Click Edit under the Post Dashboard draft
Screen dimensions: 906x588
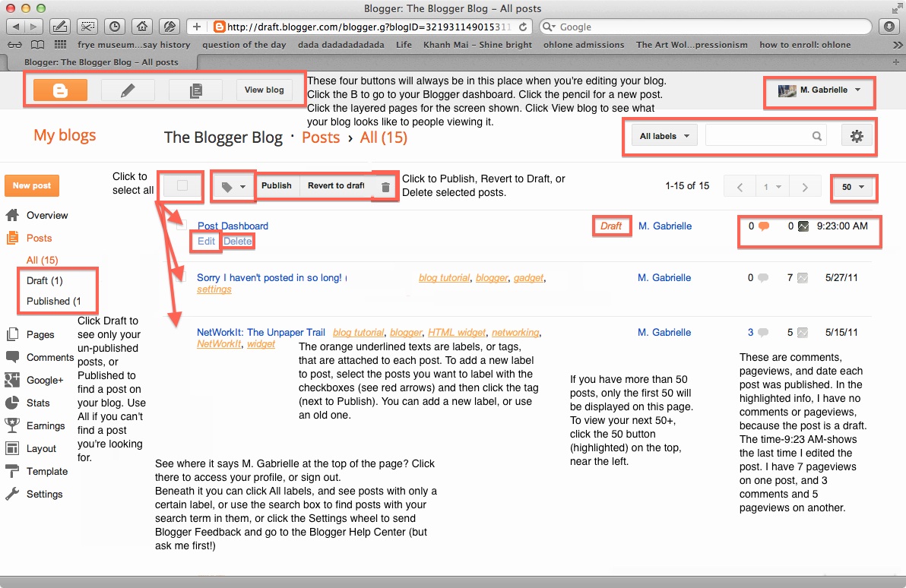pyautogui.click(x=205, y=241)
